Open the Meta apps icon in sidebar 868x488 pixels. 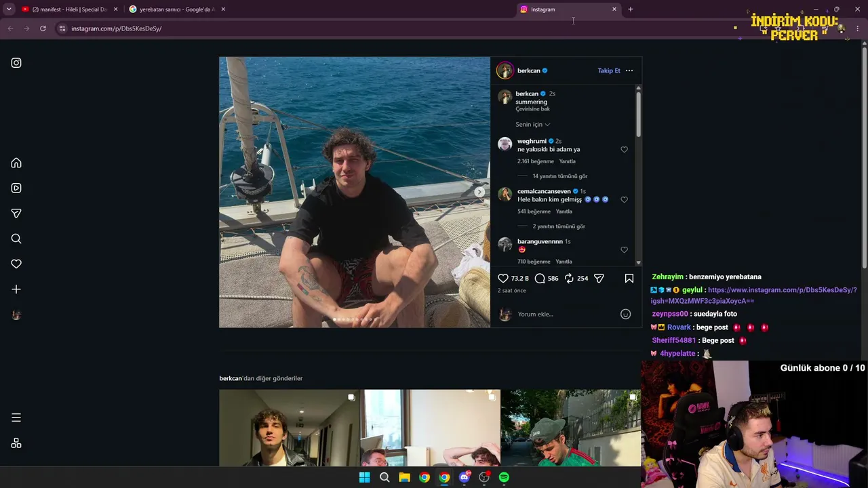[x=16, y=443]
